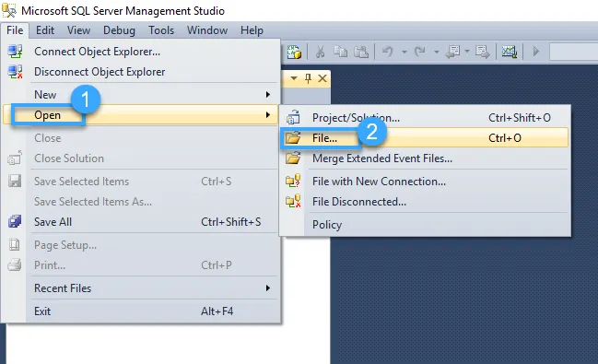Click the Undo arrow toolbar icon

tap(388, 51)
